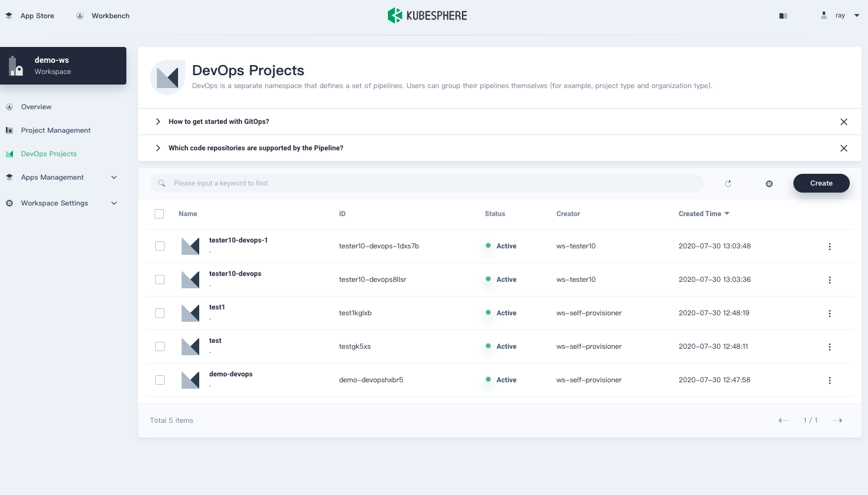The height and width of the screenshot is (495, 868).
Task: Go to the previous page arrow
Action: pyautogui.click(x=783, y=420)
